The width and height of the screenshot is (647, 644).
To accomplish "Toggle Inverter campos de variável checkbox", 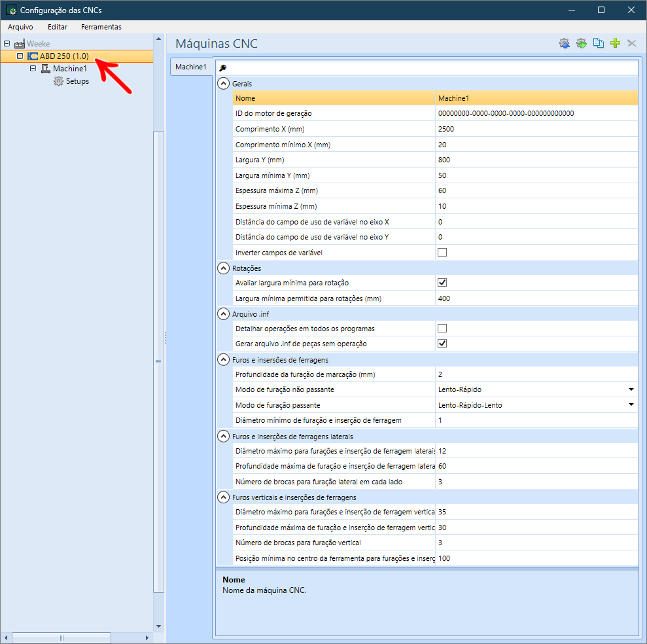I will pyautogui.click(x=442, y=252).
